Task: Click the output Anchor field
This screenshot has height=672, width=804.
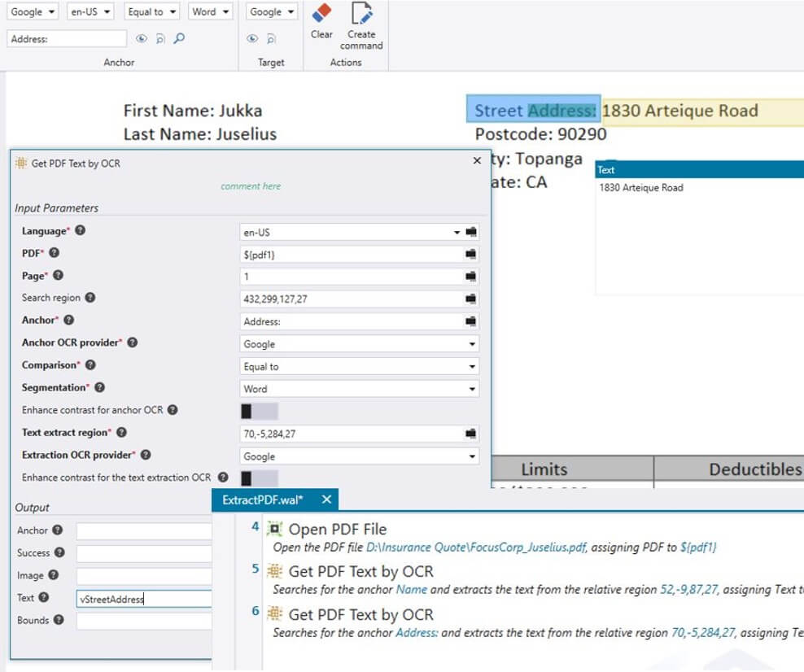Action: click(144, 531)
